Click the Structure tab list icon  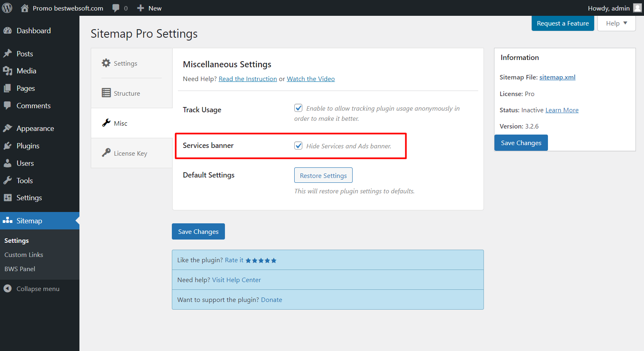tap(106, 93)
